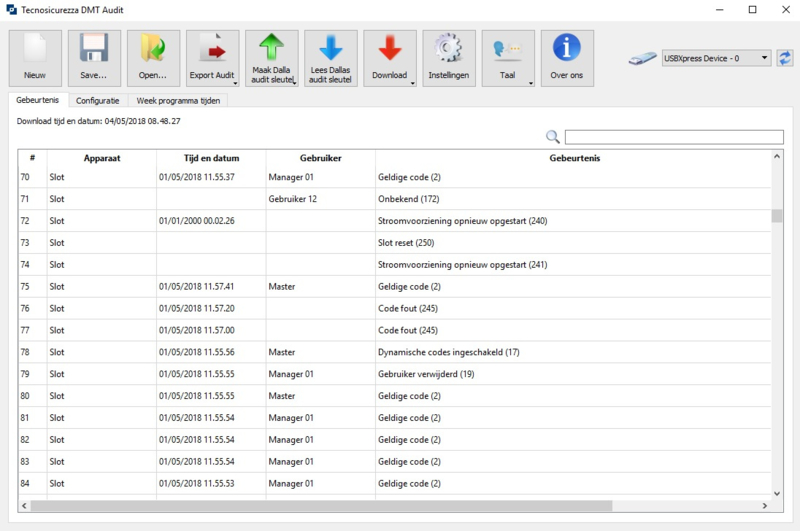Click the Gebruiker 12 cell
The height and width of the screenshot is (531, 800).
(x=293, y=199)
